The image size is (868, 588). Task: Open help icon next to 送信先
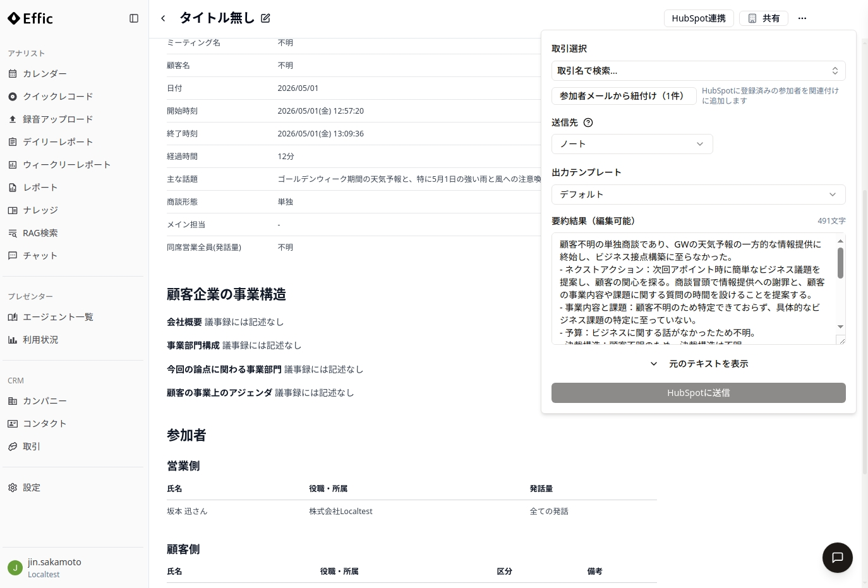pyautogui.click(x=588, y=123)
